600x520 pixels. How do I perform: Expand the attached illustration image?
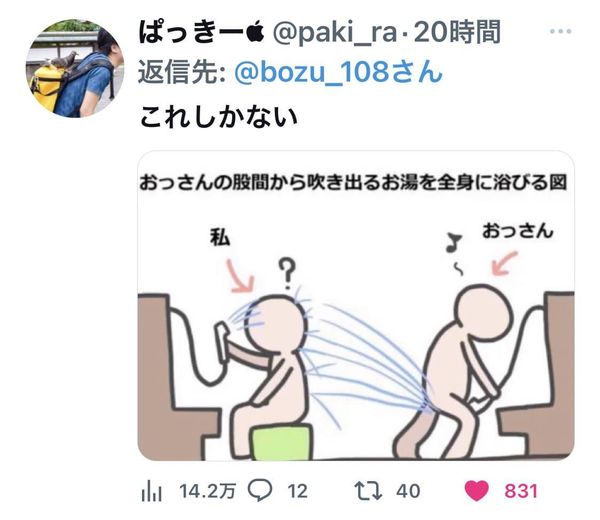(356, 306)
